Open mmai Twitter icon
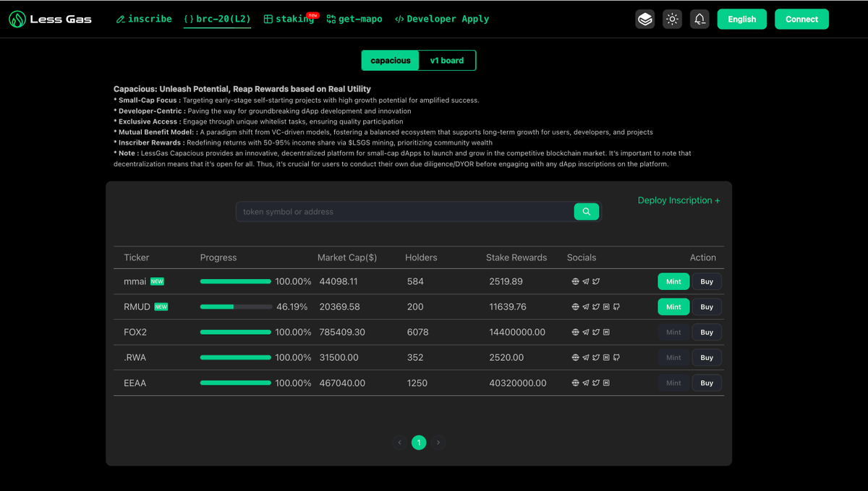The image size is (868, 491). tap(596, 281)
